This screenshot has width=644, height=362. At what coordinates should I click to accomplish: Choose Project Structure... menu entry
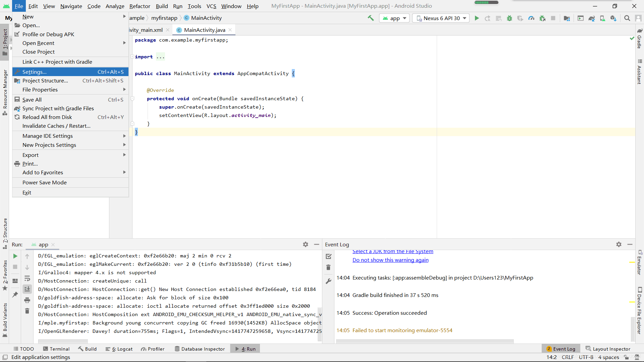[x=70, y=80]
